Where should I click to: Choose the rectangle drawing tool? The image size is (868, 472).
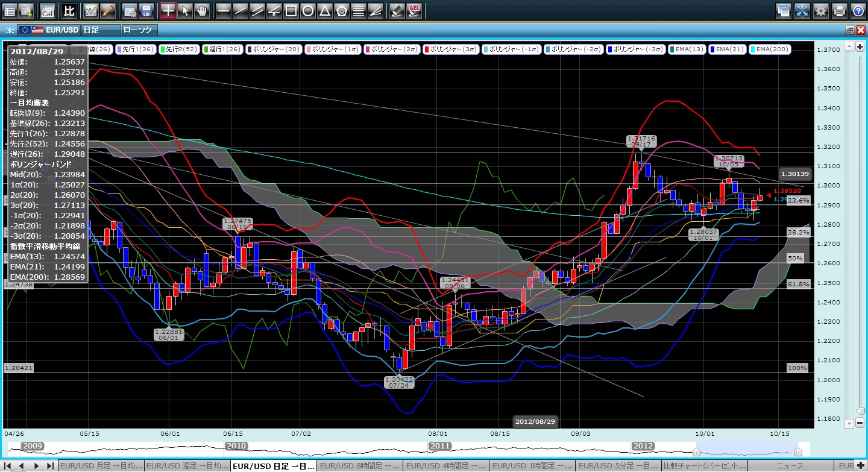(291, 10)
